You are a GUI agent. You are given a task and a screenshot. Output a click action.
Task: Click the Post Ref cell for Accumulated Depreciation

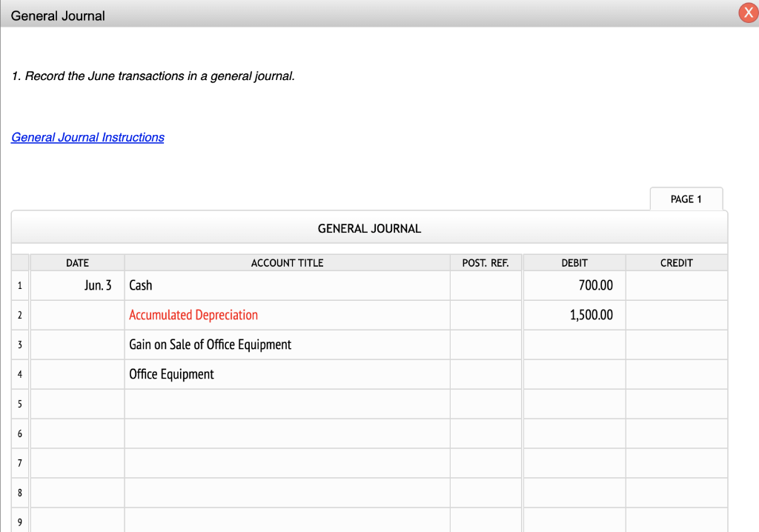pyautogui.click(x=485, y=315)
